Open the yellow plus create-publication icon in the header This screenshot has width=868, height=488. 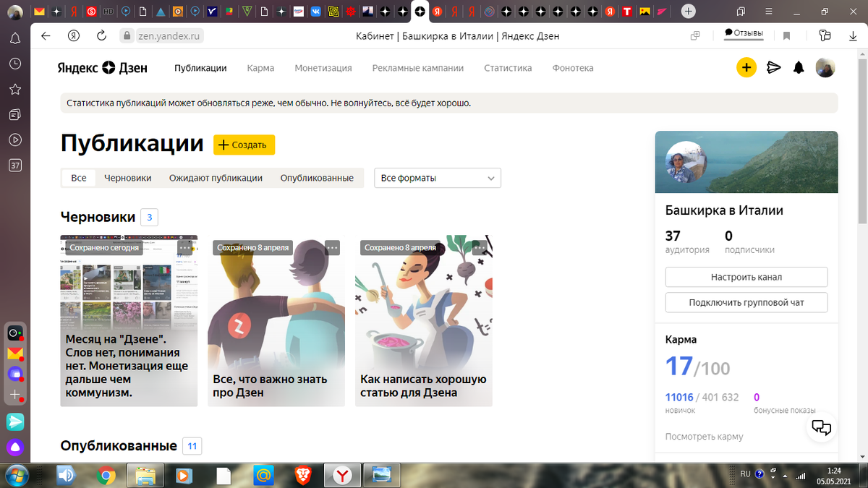[746, 68]
